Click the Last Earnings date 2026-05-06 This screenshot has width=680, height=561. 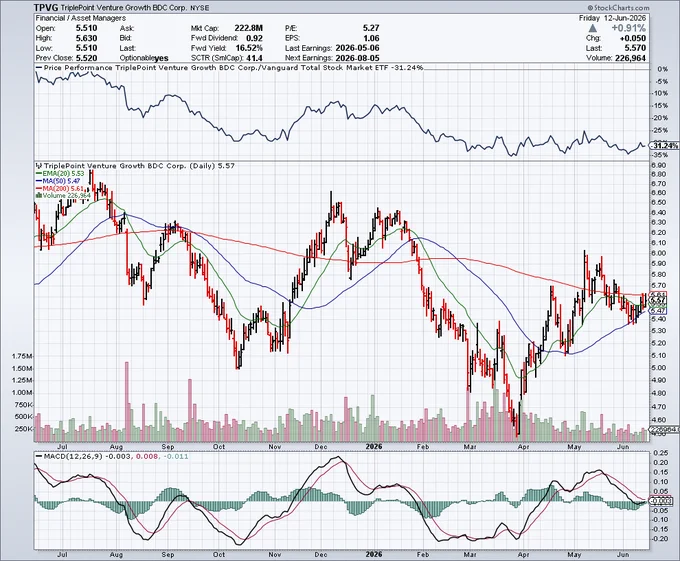[357, 48]
